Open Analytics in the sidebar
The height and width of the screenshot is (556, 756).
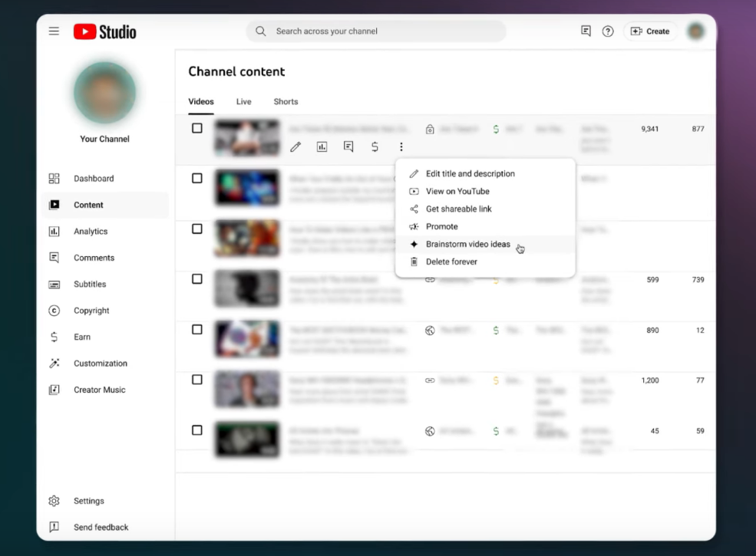click(x=91, y=232)
